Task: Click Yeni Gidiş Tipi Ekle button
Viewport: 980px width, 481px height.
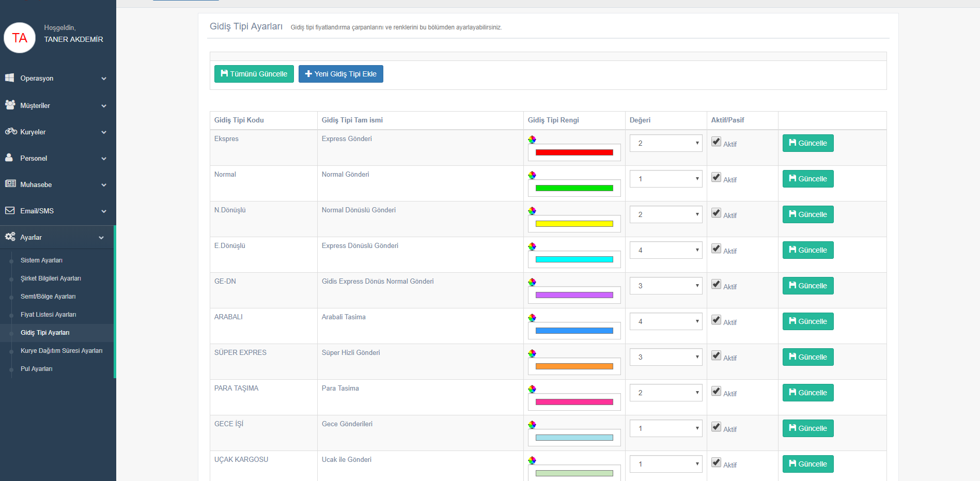Action: (340, 74)
